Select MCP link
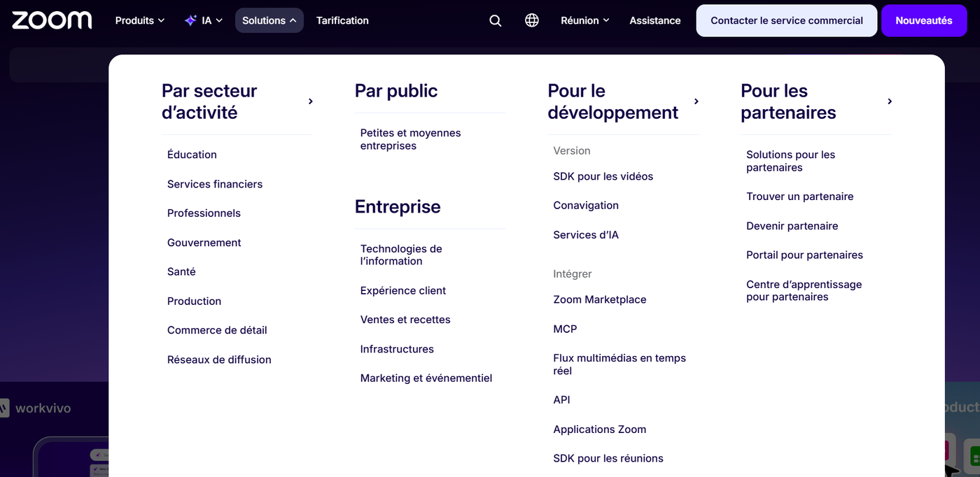980x477 pixels. click(x=565, y=329)
